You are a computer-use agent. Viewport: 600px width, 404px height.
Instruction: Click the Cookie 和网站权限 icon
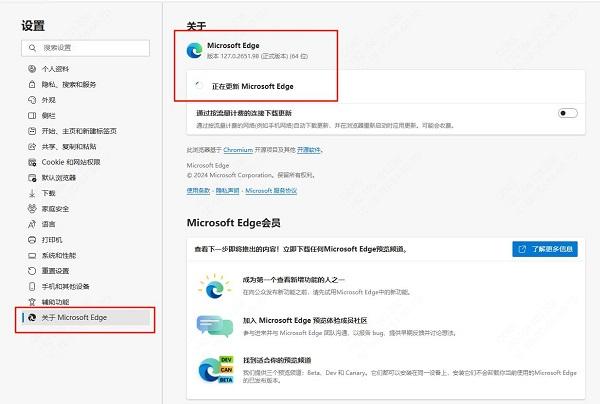32,162
